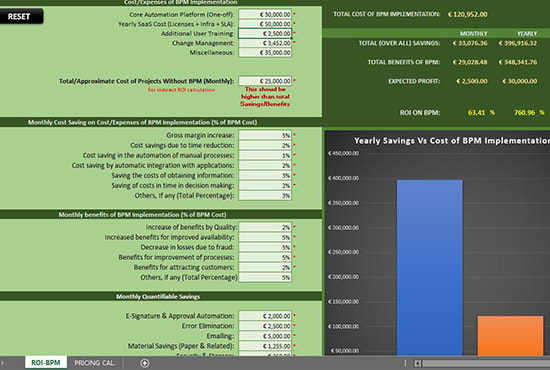This screenshot has height=370, width=550.
Task: Click monthly expected profit € 2,500.00
Action: [x=471, y=81]
